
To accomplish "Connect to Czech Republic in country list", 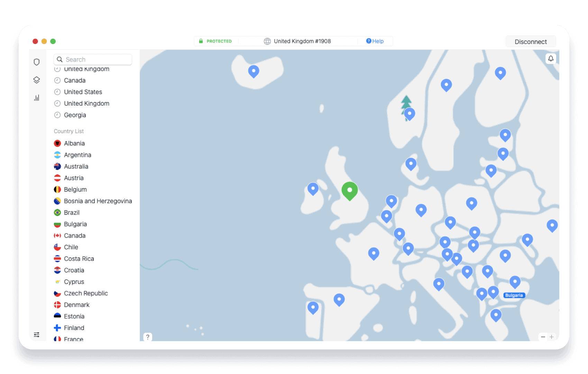I will point(81,293).
